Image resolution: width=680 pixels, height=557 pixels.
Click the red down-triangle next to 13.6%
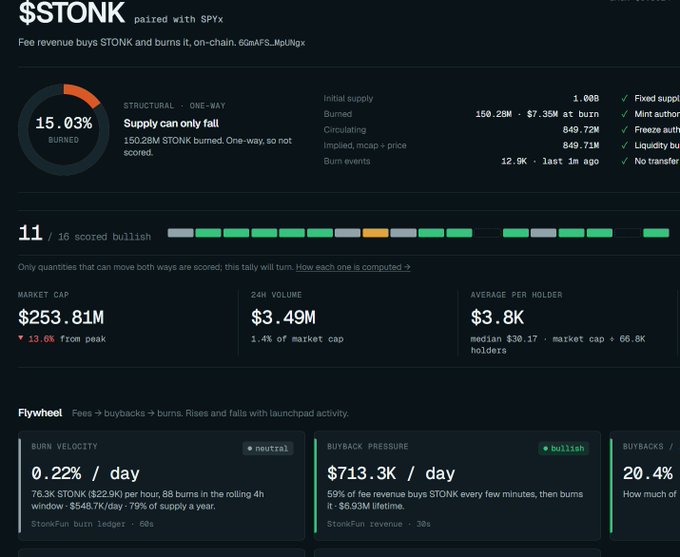coord(20,338)
